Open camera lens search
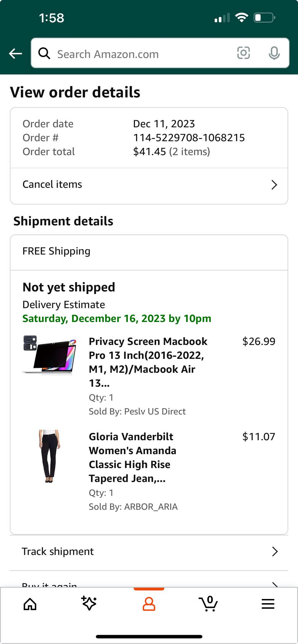298x644 pixels. tap(243, 53)
